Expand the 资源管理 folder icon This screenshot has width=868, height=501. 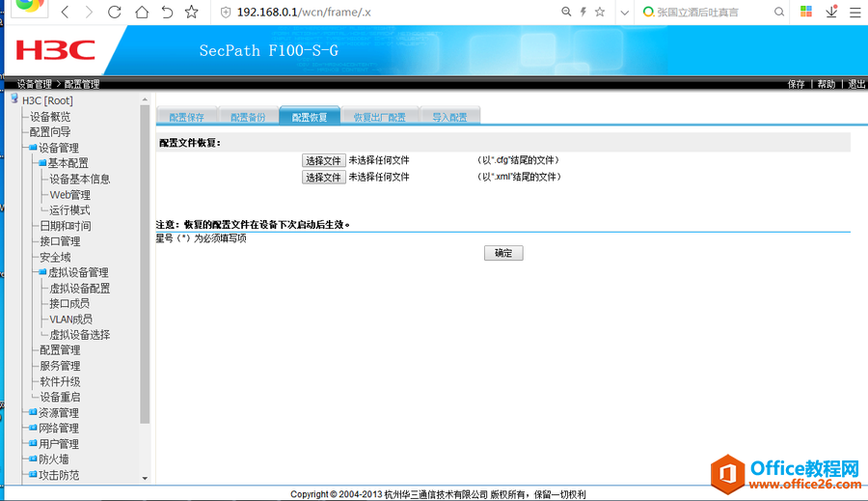click(33, 412)
